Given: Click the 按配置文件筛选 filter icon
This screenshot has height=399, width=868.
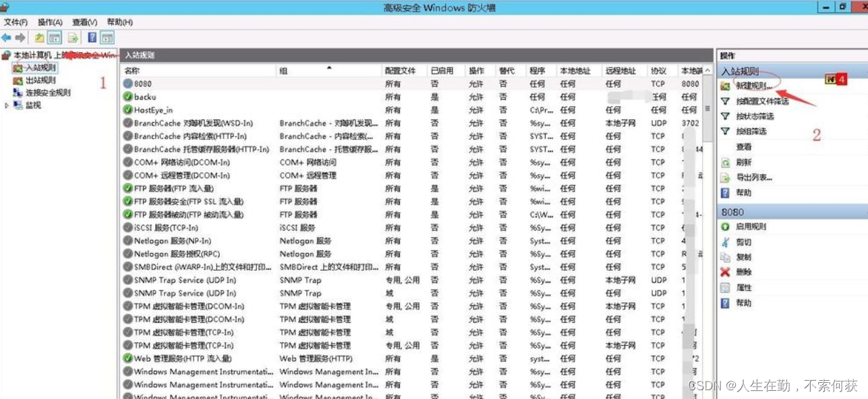Looking at the screenshot, I should tap(725, 101).
